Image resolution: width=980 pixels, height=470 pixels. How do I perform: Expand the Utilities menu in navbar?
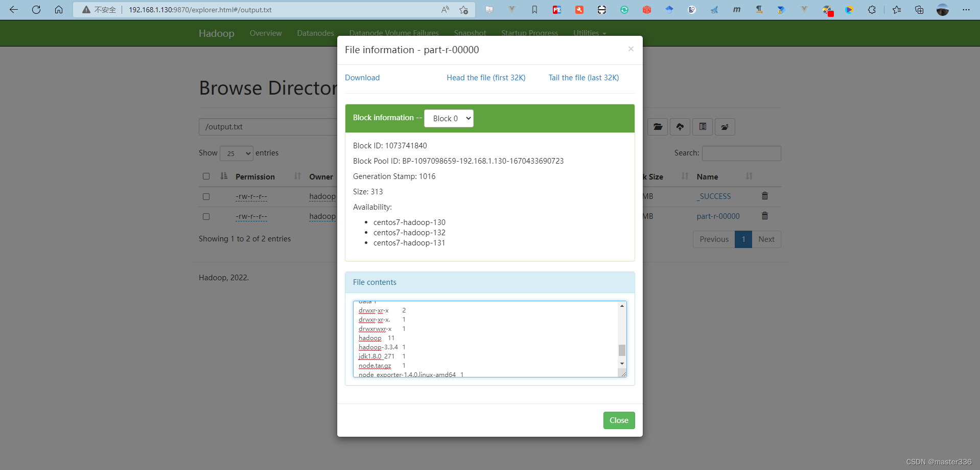coord(590,33)
